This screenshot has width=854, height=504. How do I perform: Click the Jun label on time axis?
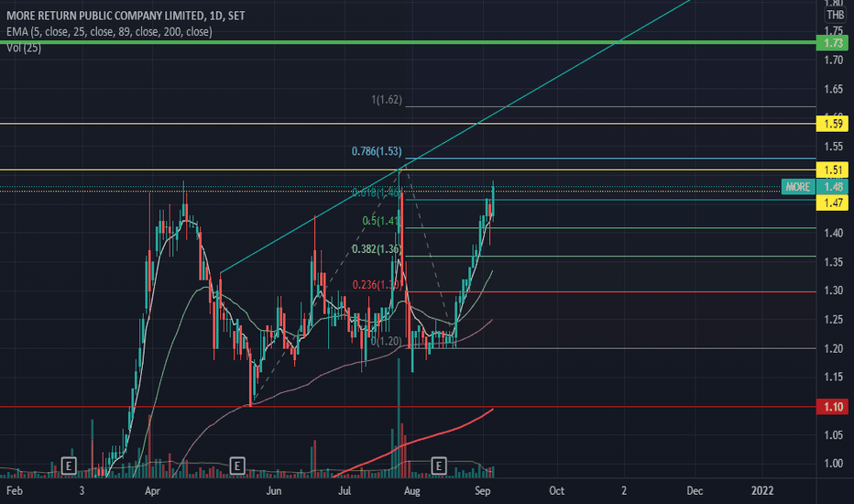pyautogui.click(x=273, y=491)
